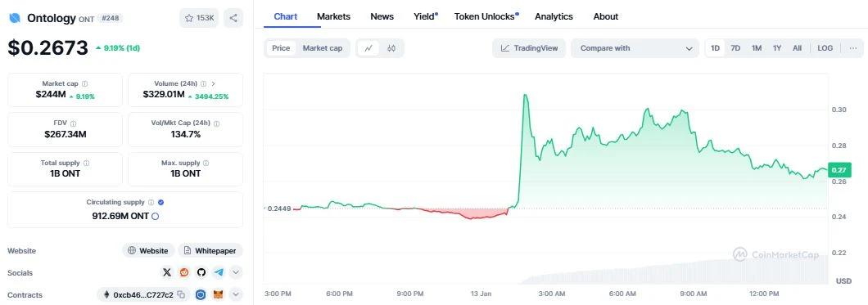868x305 pixels.
Task: Click the TradingView button
Action: pos(529,48)
